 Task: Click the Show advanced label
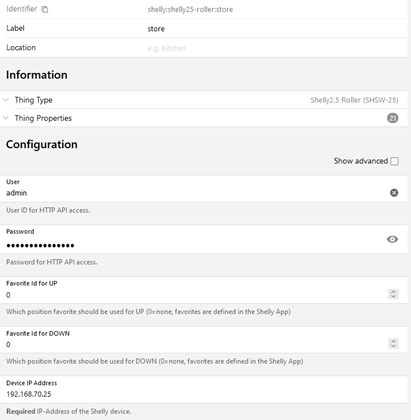(361, 161)
